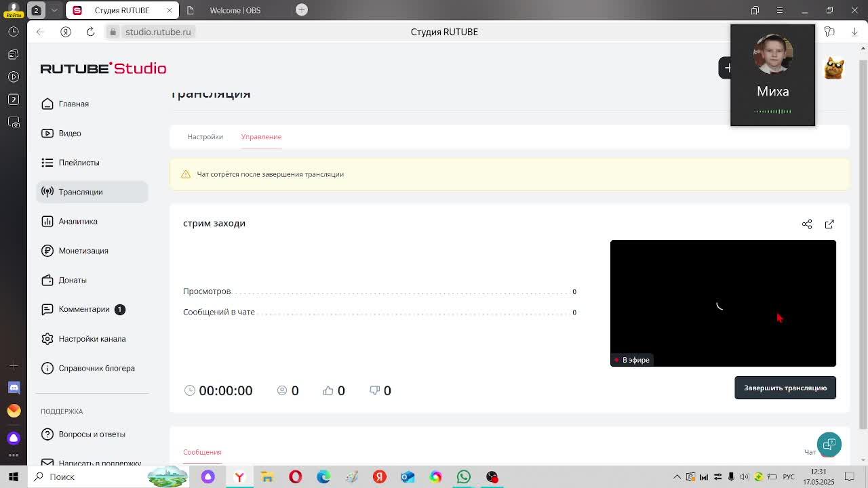Click the Миха overlay card

pyautogui.click(x=772, y=75)
